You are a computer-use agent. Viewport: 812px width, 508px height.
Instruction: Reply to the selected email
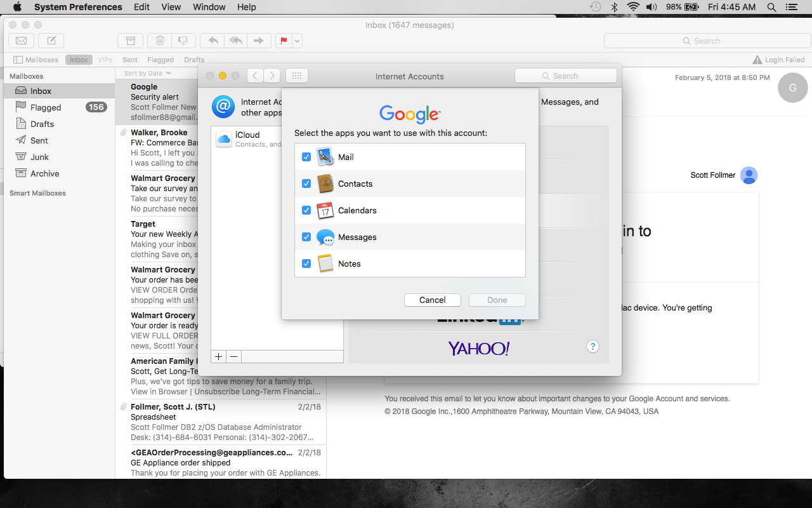click(213, 41)
